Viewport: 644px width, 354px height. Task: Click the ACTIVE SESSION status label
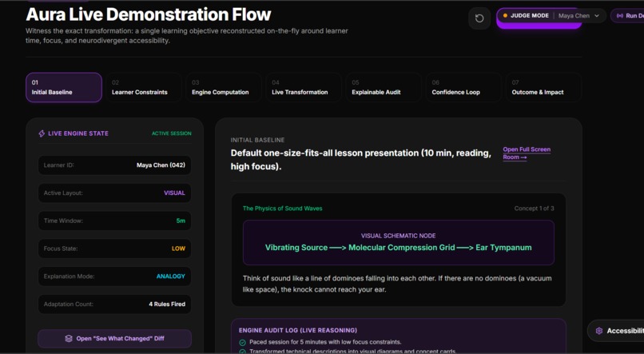(x=171, y=133)
